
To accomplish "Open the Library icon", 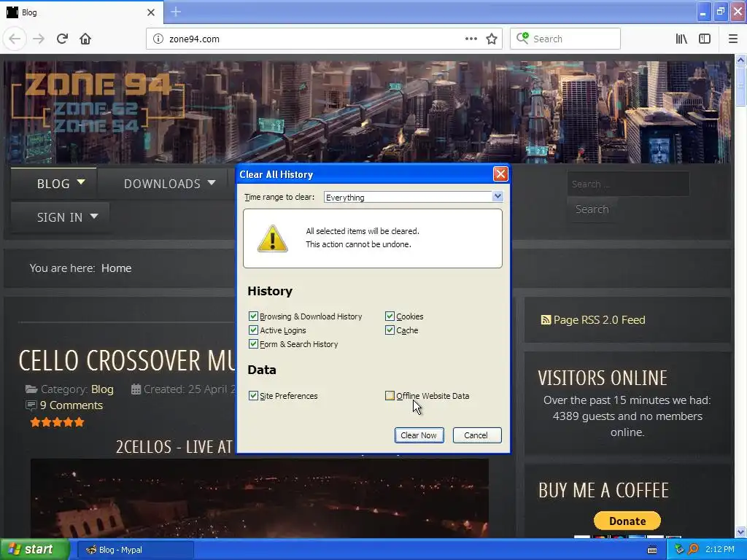I will pyautogui.click(x=681, y=39).
